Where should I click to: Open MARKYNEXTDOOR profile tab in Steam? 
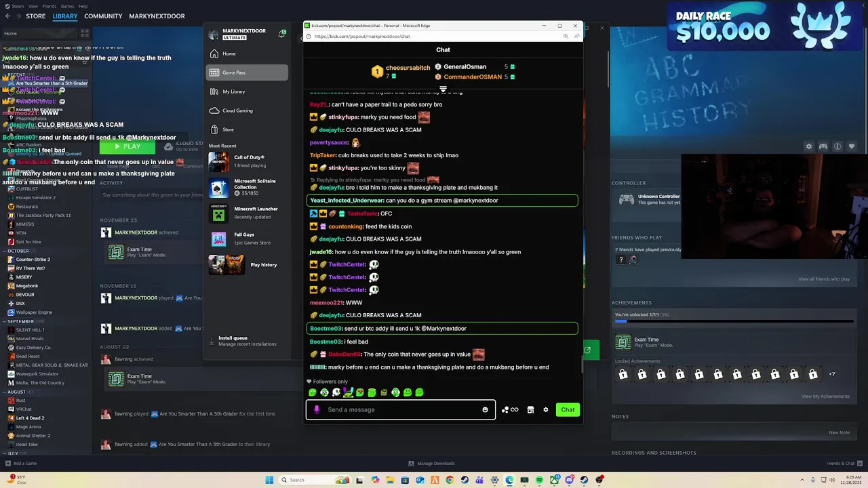pos(157,16)
